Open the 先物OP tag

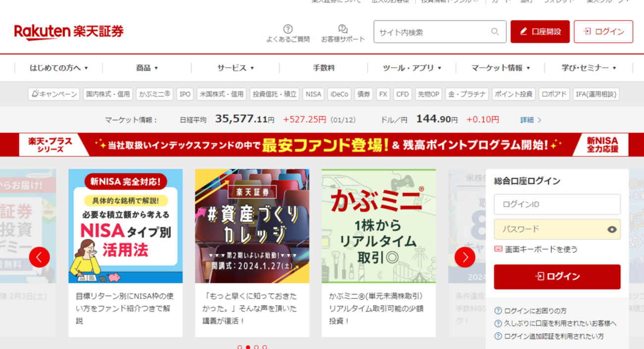tap(428, 94)
